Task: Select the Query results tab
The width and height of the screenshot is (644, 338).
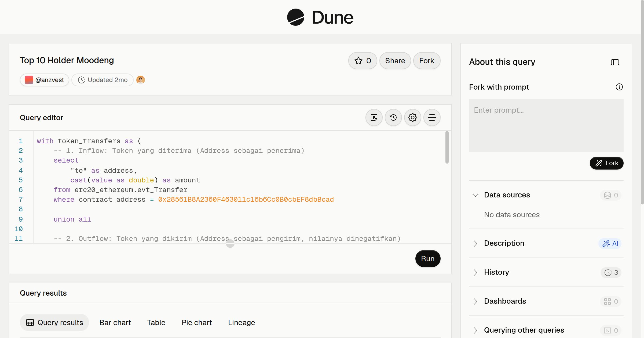Action: (54, 322)
